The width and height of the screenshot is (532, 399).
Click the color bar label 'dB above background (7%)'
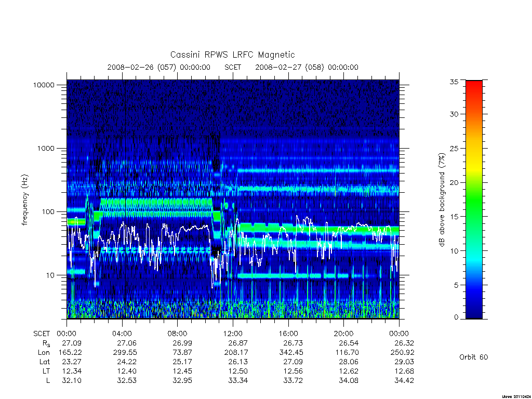(442, 200)
